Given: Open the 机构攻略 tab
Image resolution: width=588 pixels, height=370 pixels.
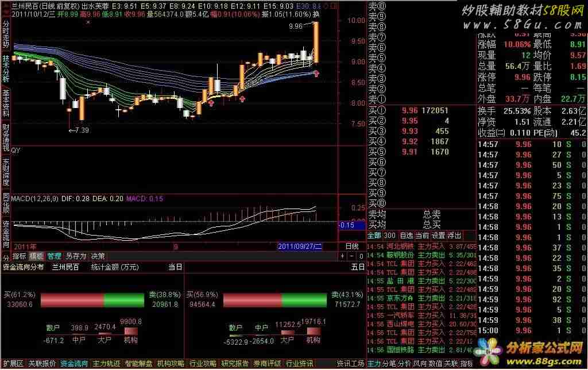Looking at the screenshot, I should coord(171,364).
